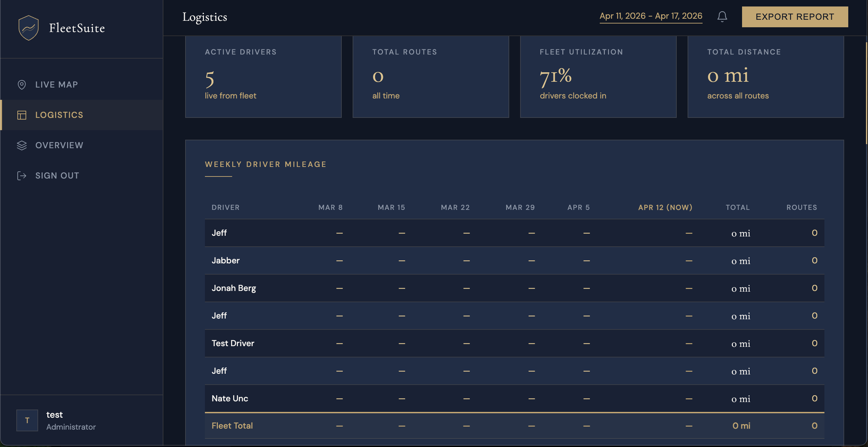Image resolution: width=868 pixels, height=447 pixels.
Task: Click the Logistics grid icon in sidebar
Action: [21, 115]
